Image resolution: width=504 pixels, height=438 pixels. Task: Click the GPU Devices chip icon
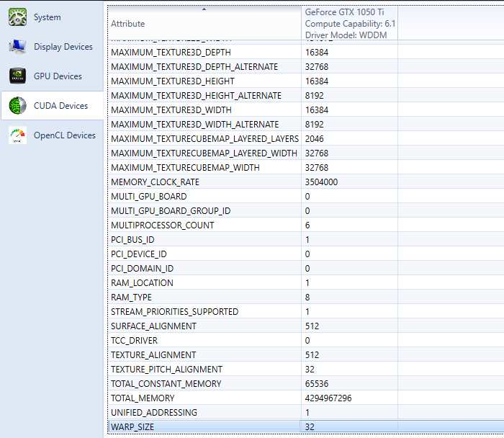[17, 76]
